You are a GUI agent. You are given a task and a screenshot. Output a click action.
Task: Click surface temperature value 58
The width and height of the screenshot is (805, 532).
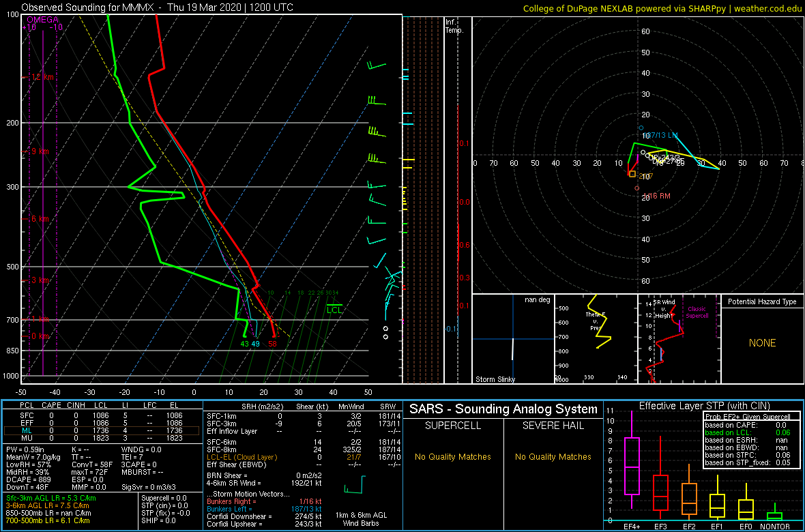[x=272, y=344]
